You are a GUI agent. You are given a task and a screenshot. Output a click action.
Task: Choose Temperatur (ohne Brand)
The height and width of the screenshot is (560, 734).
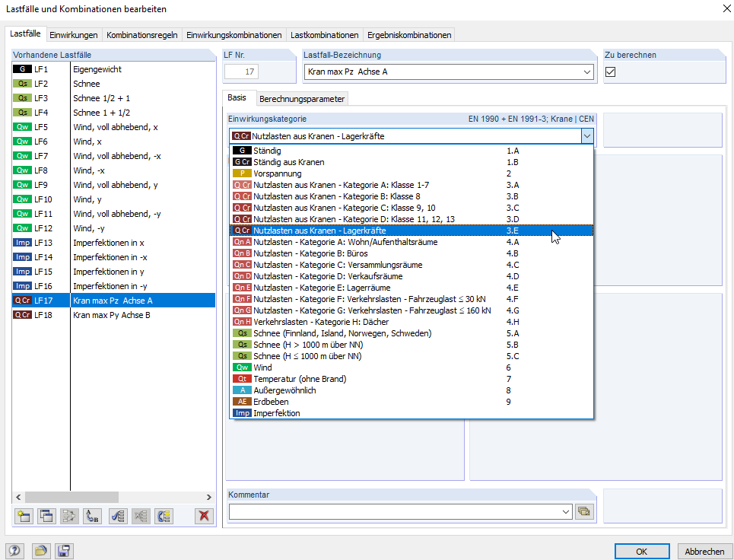pyautogui.click(x=411, y=379)
